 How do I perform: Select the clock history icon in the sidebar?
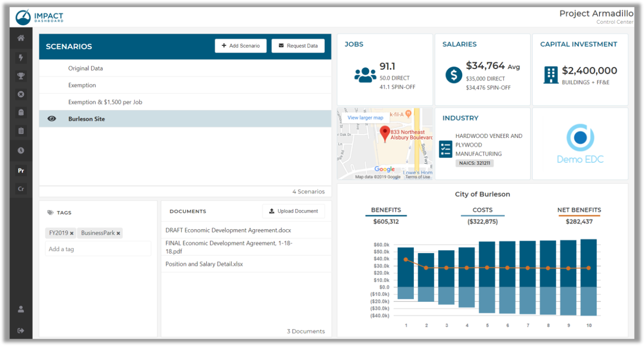point(21,150)
